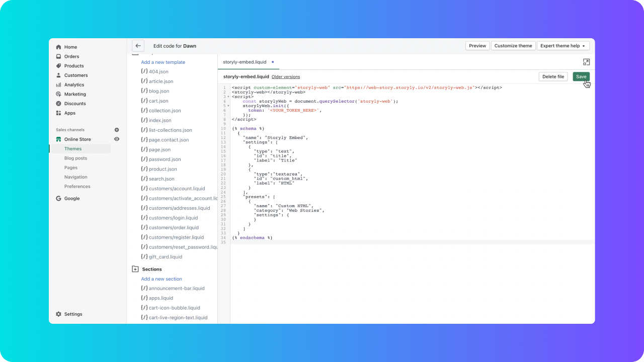Click the back arrow button
Viewport: 644px width, 362px height.
tap(138, 46)
